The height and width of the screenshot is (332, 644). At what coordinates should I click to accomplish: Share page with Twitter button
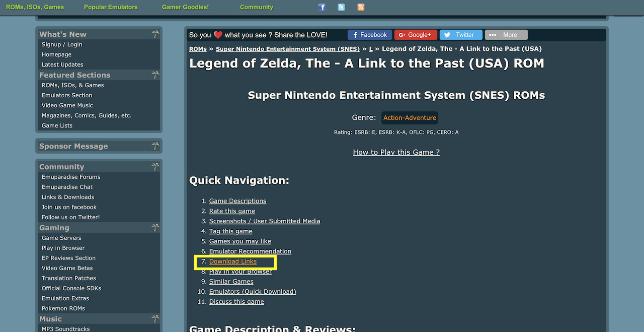click(x=461, y=35)
